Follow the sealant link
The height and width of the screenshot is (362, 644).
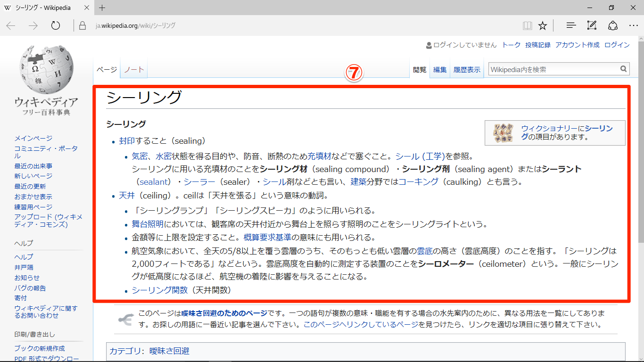point(153,182)
